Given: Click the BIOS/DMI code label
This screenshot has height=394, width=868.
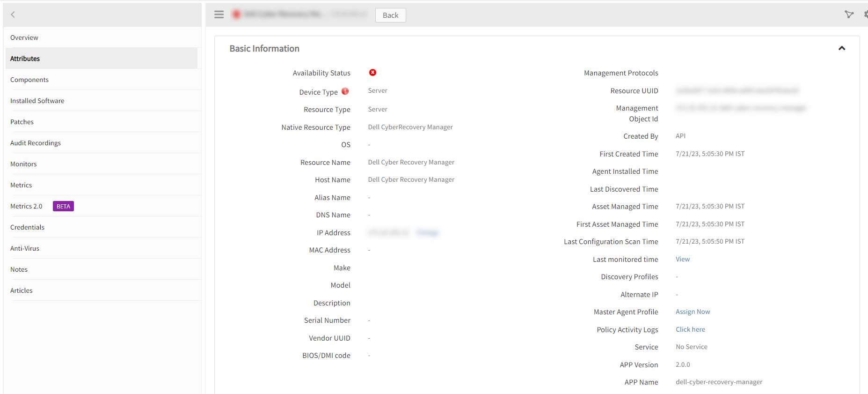Looking at the screenshot, I should pos(326,355).
